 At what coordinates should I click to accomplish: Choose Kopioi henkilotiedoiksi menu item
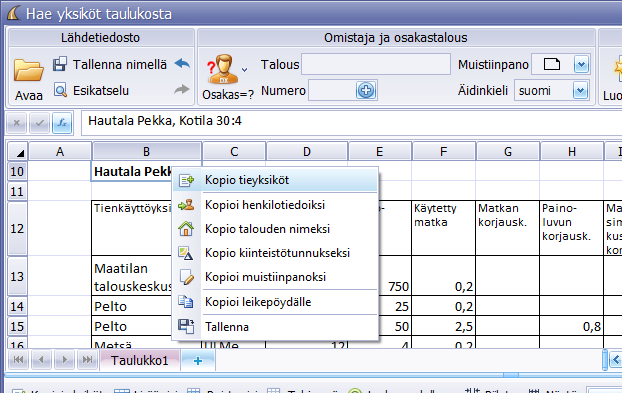(x=275, y=205)
